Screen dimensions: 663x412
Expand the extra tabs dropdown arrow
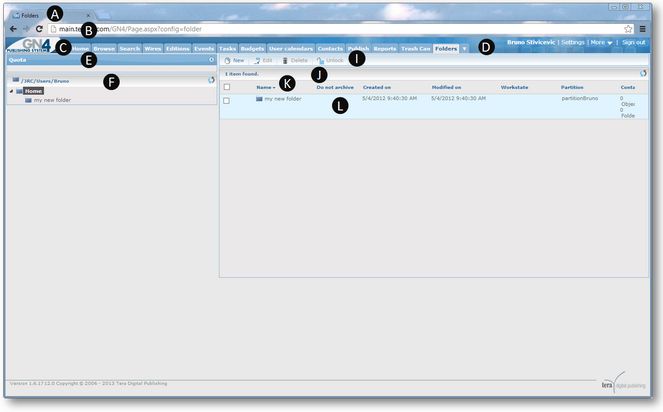tap(464, 48)
